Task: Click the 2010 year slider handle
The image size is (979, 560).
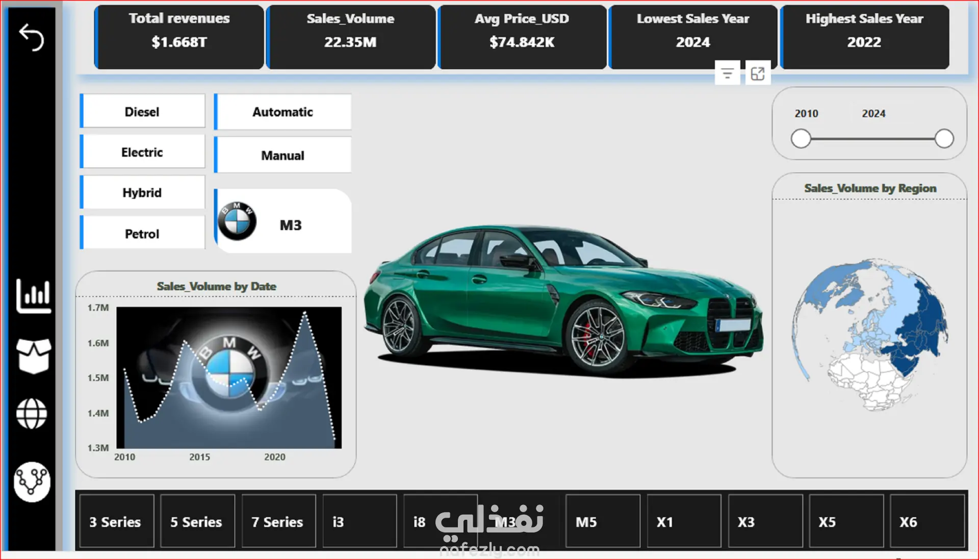Action: [x=801, y=139]
